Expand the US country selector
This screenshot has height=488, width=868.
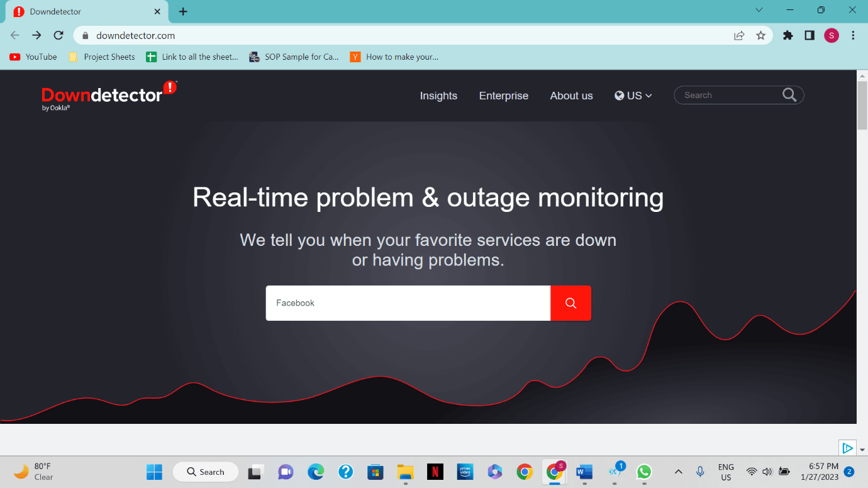(633, 96)
